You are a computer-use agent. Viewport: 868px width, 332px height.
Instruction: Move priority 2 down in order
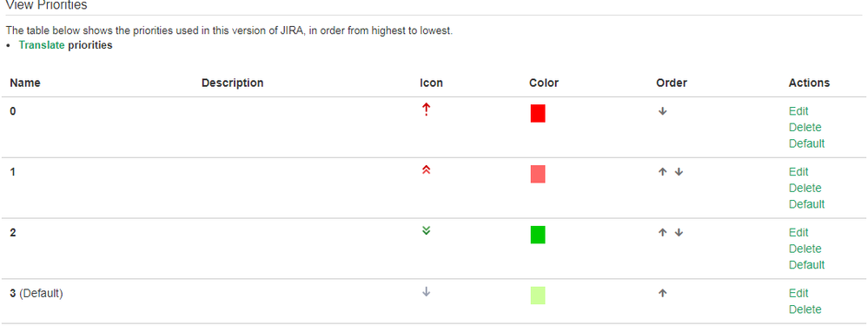click(x=679, y=233)
